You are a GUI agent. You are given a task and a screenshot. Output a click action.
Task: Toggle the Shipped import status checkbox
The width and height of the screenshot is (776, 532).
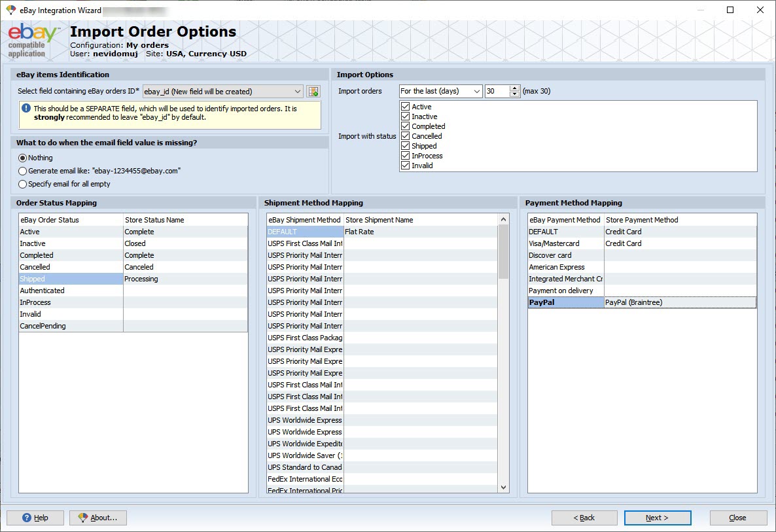click(x=405, y=146)
